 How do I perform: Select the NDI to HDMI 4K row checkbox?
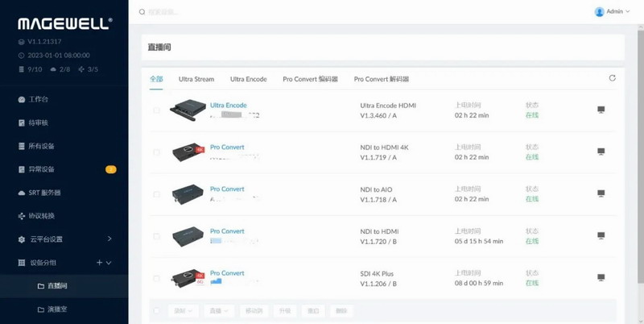tap(157, 152)
